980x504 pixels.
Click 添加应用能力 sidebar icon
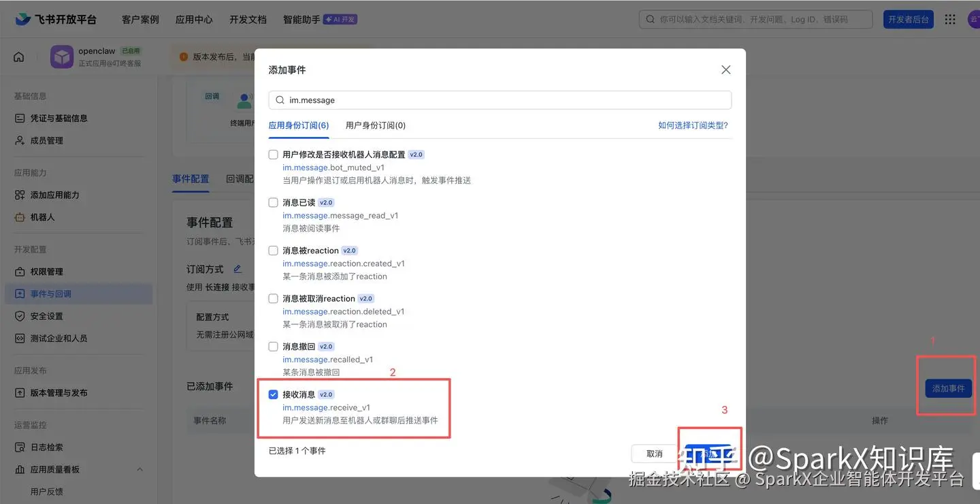(x=20, y=195)
